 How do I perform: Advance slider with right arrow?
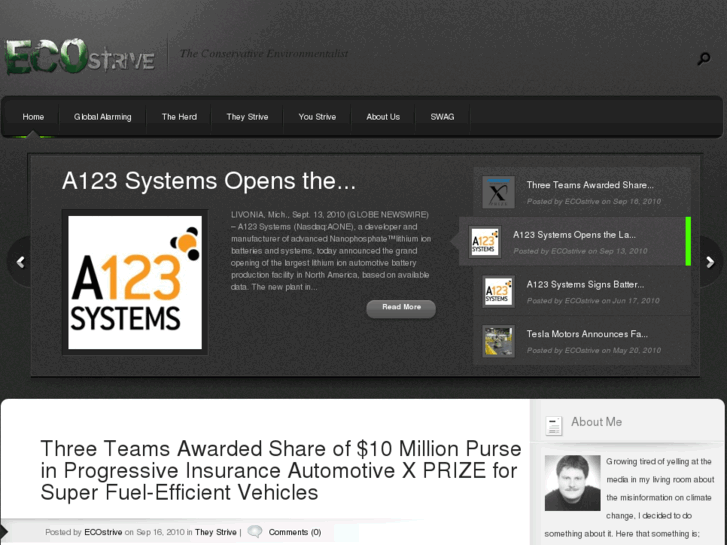[x=710, y=263]
